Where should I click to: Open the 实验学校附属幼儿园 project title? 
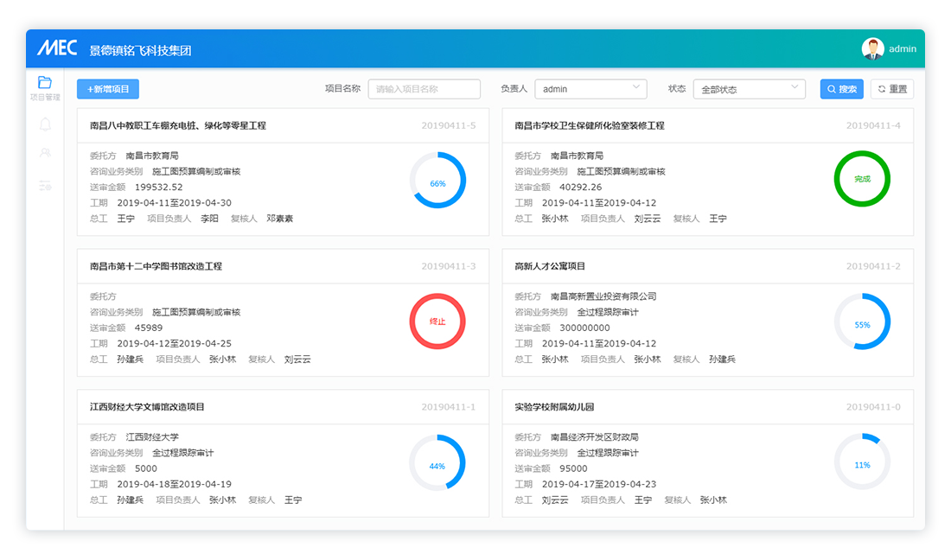click(554, 407)
